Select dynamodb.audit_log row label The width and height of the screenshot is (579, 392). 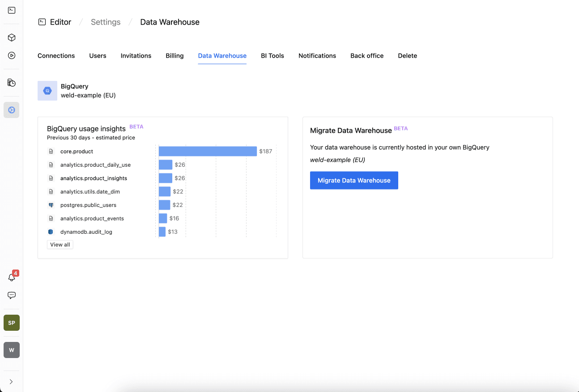(x=86, y=232)
